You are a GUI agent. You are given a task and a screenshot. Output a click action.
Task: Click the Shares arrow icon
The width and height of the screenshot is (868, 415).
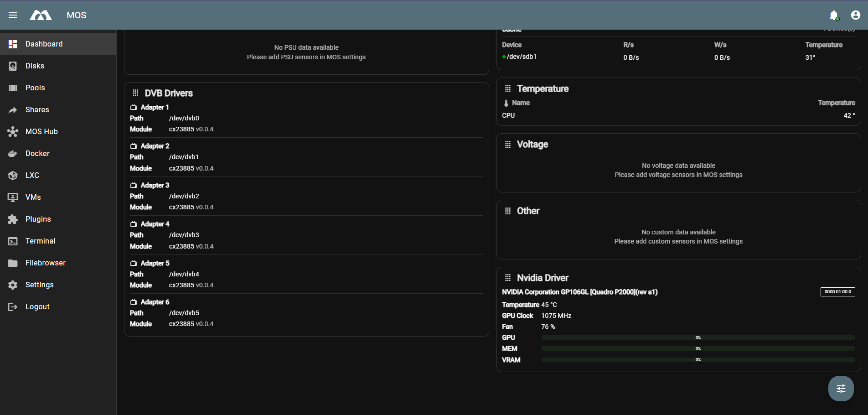point(12,109)
